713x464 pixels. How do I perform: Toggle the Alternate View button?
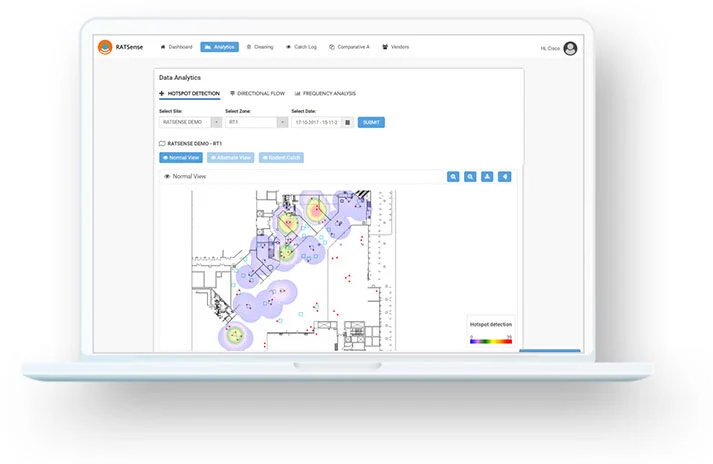(230, 158)
